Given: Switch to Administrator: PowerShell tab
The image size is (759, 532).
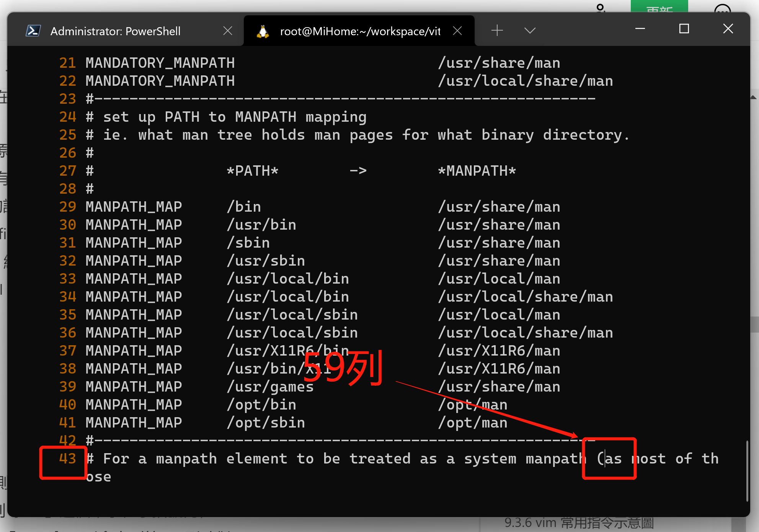Looking at the screenshot, I should click(115, 31).
